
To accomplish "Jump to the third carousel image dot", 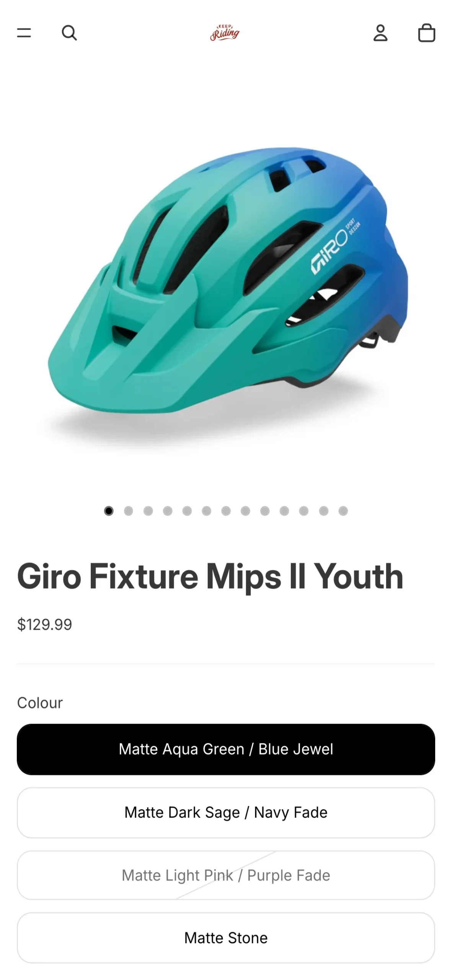I will (x=148, y=511).
